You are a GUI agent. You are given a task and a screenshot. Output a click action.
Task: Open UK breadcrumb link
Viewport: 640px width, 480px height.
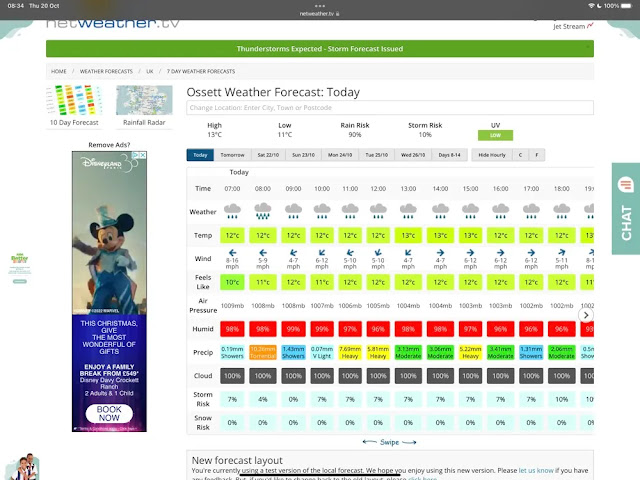tap(150, 71)
